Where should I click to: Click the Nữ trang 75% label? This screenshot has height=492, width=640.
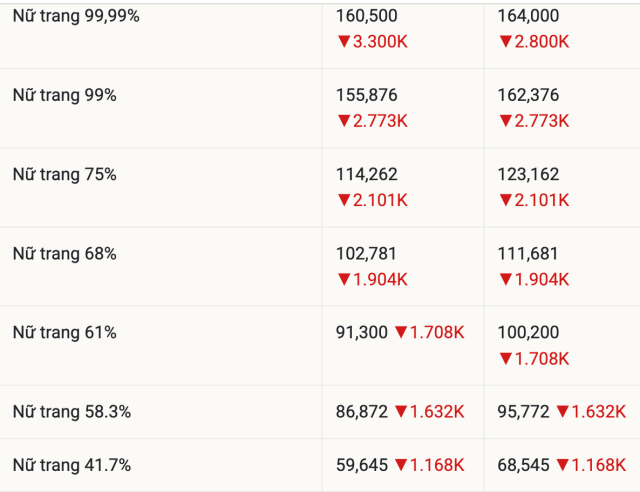tap(64, 174)
